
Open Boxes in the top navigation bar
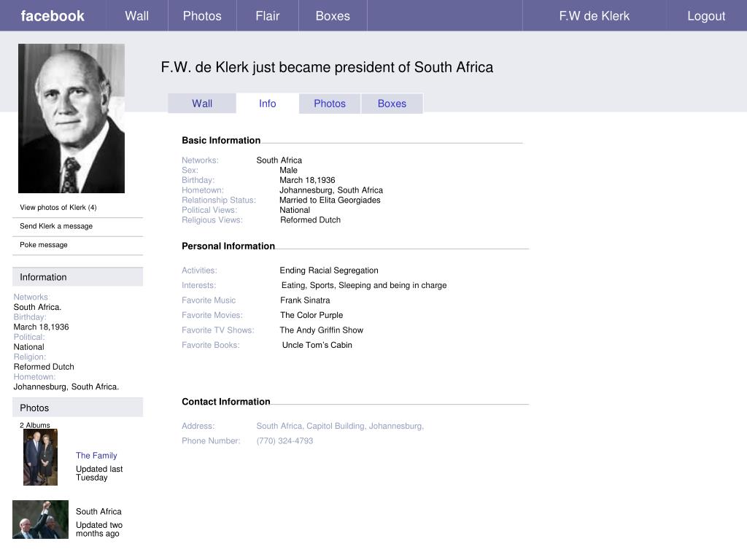point(333,16)
